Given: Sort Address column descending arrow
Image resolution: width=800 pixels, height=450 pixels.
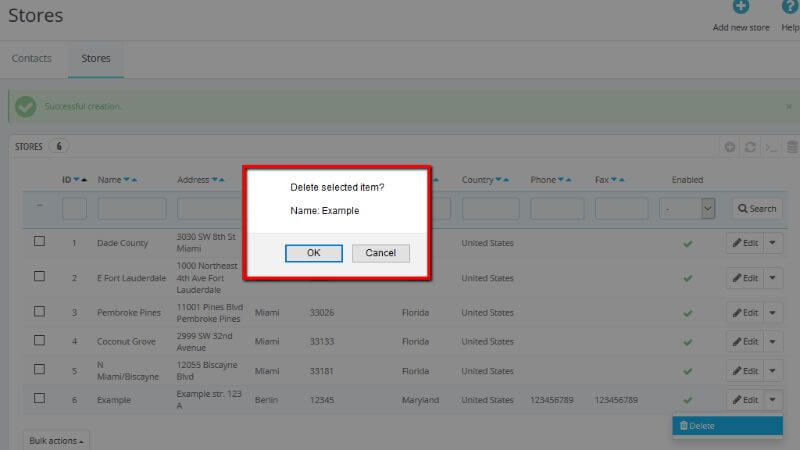Looking at the screenshot, I should point(214,180).
